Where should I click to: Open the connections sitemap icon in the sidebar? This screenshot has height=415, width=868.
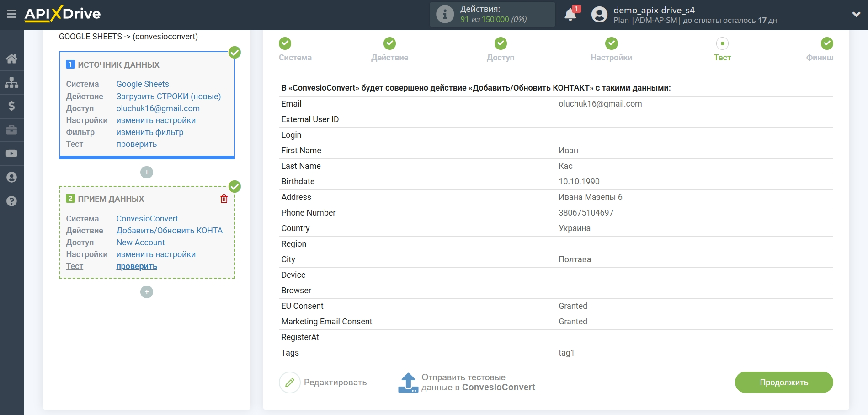click(11, 82)
